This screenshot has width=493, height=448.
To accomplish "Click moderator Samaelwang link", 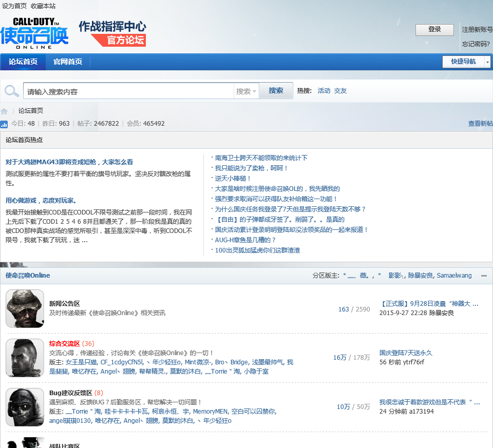I will (454, 276).
